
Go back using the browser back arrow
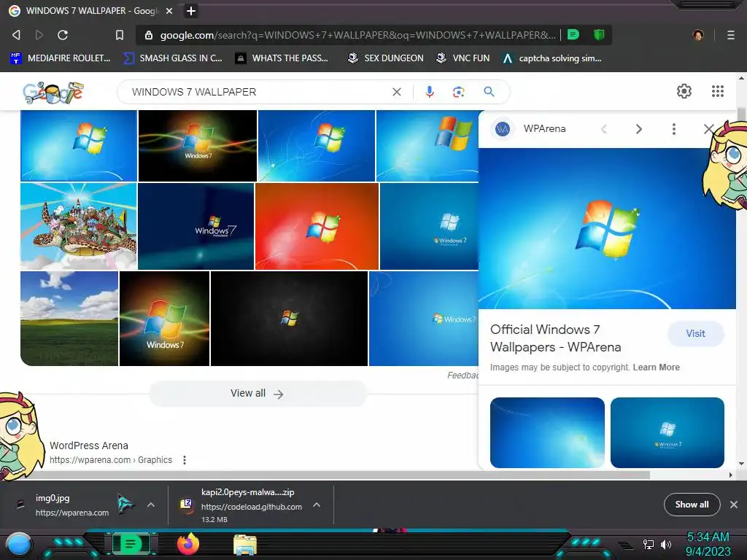pos(16,35)
